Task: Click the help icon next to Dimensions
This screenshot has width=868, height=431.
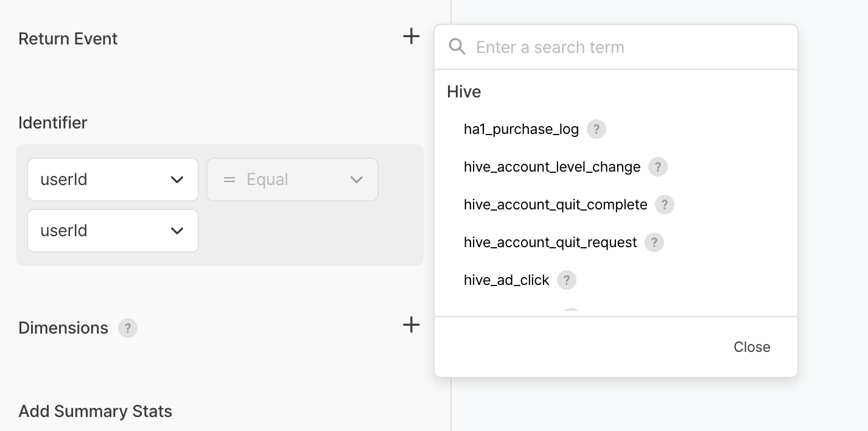Action: coord(128,328)
